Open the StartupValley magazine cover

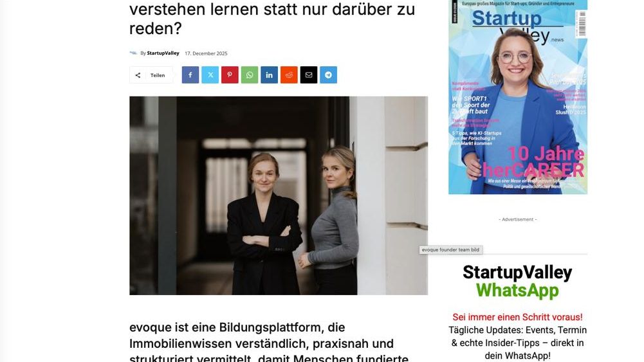518,97
